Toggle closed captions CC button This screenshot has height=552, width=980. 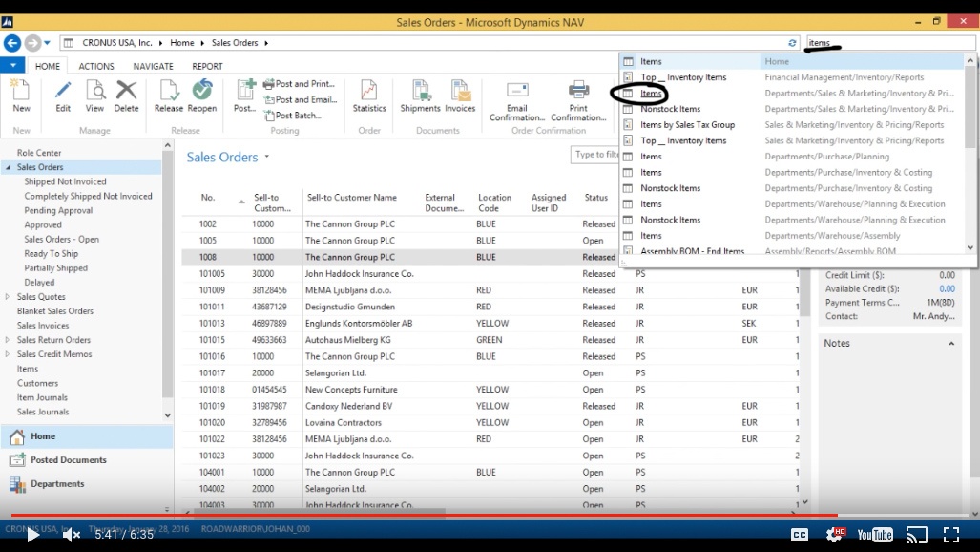coord(800,535)
